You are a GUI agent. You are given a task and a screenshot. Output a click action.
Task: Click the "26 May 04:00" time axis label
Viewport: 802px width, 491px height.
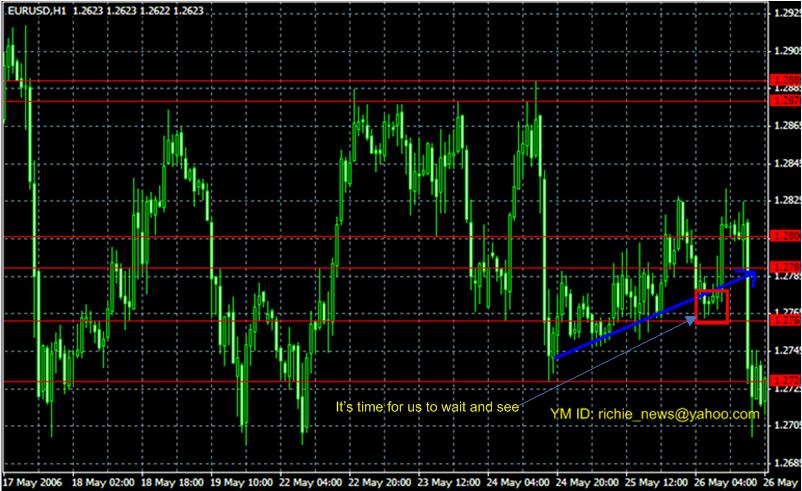[725, 482]
